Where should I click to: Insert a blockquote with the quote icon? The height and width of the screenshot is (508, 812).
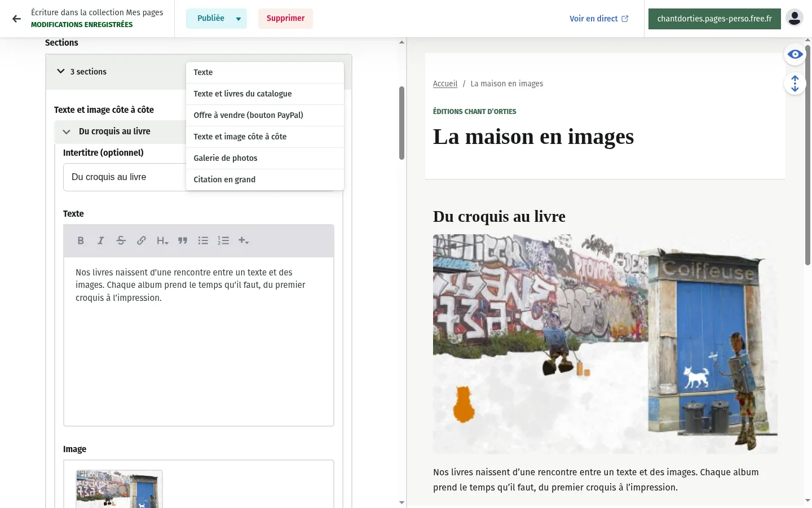pos(183,240)
